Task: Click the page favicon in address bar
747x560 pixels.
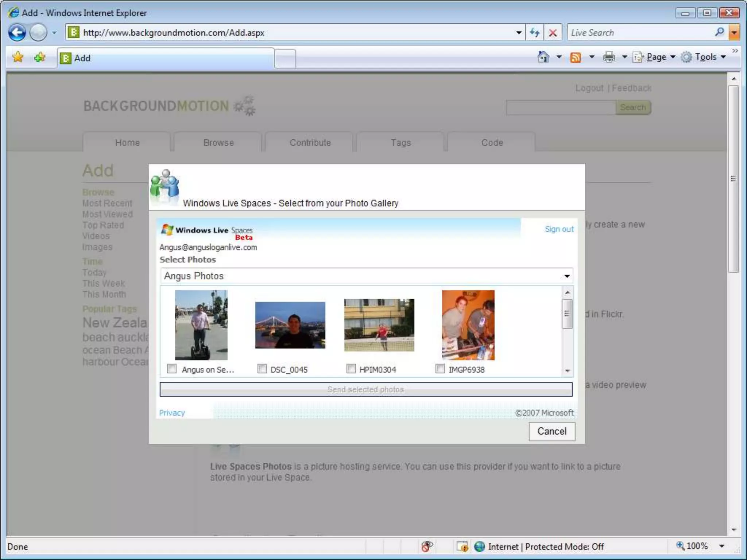Action: [x=73, y=32]
